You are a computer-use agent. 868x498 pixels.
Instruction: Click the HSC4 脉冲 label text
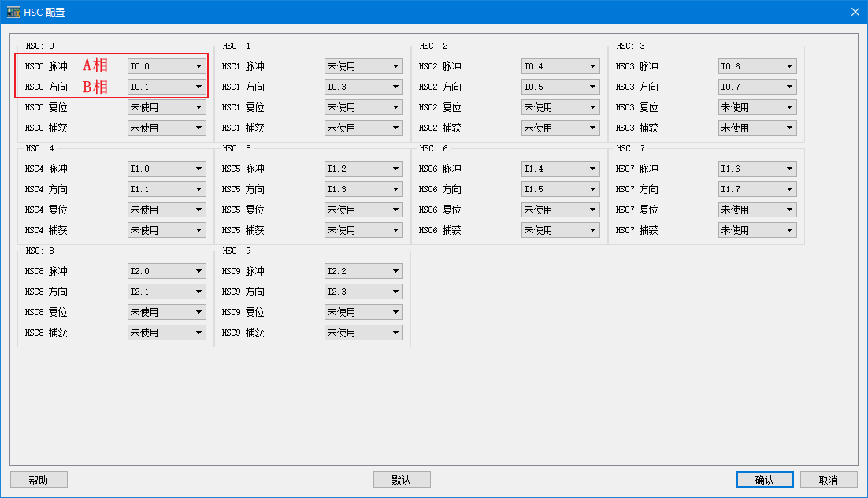[x=46, y=169]
